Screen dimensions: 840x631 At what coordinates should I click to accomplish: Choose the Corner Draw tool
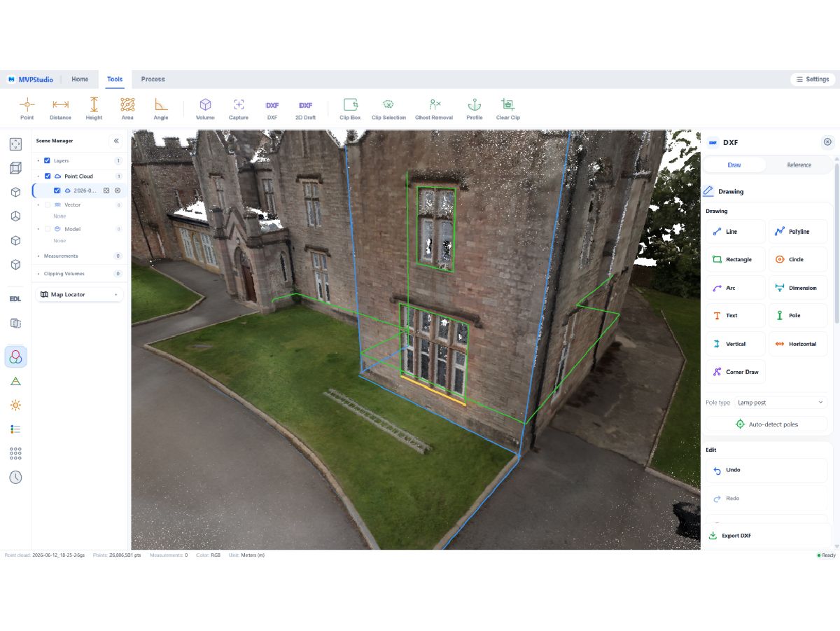735,372
